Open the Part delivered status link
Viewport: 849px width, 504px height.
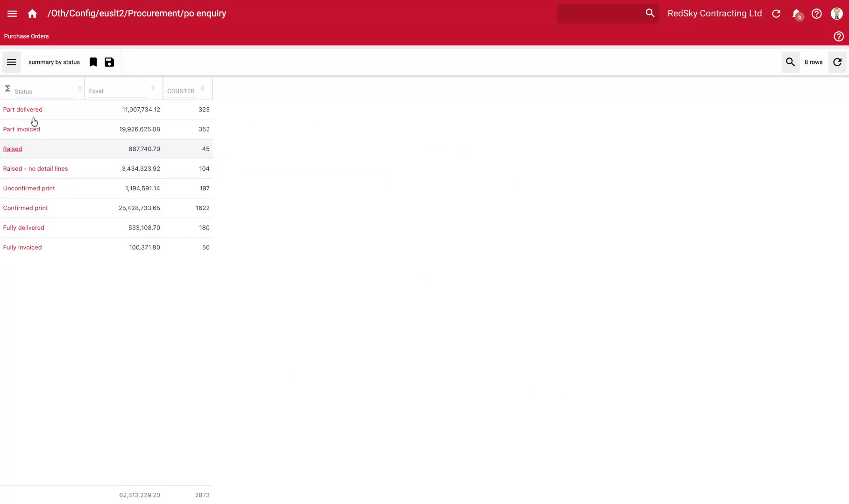click(22, 109)
